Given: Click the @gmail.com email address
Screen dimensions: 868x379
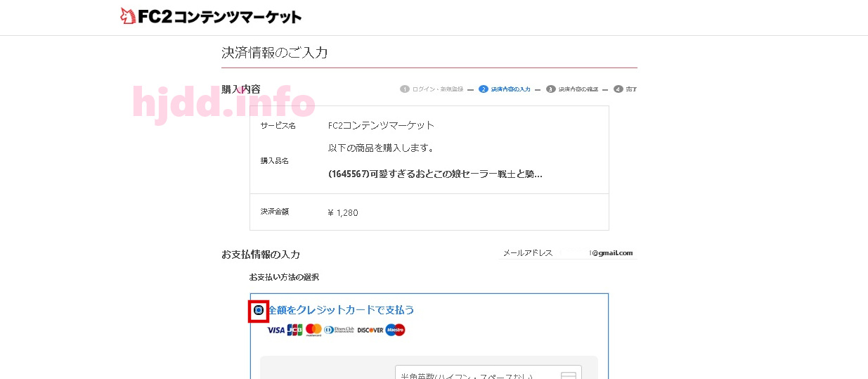Looking at the screenshot, I should (x=611, y=252).
